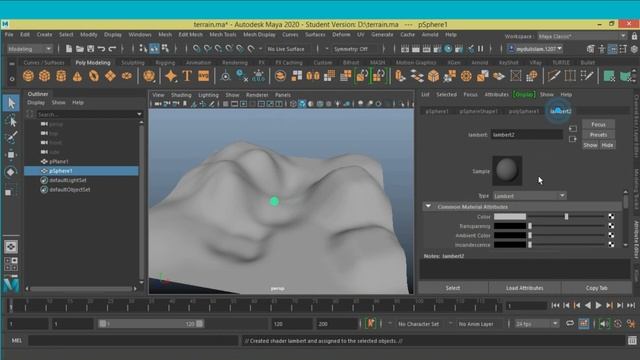640x360 pixels.
Task: Select the Paint Selection tool
Action: [11, 138]
